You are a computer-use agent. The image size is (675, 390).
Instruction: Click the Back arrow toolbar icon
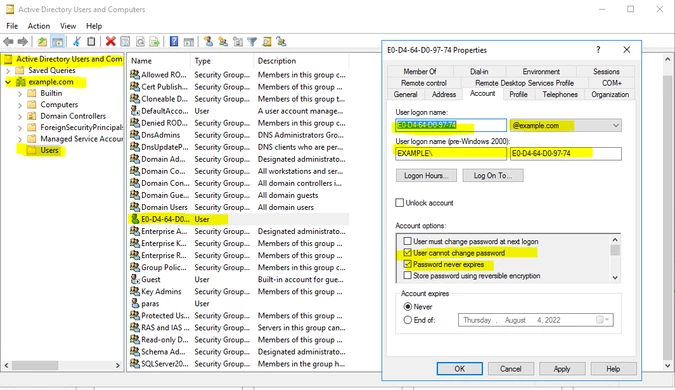click(x=8, y=42)
